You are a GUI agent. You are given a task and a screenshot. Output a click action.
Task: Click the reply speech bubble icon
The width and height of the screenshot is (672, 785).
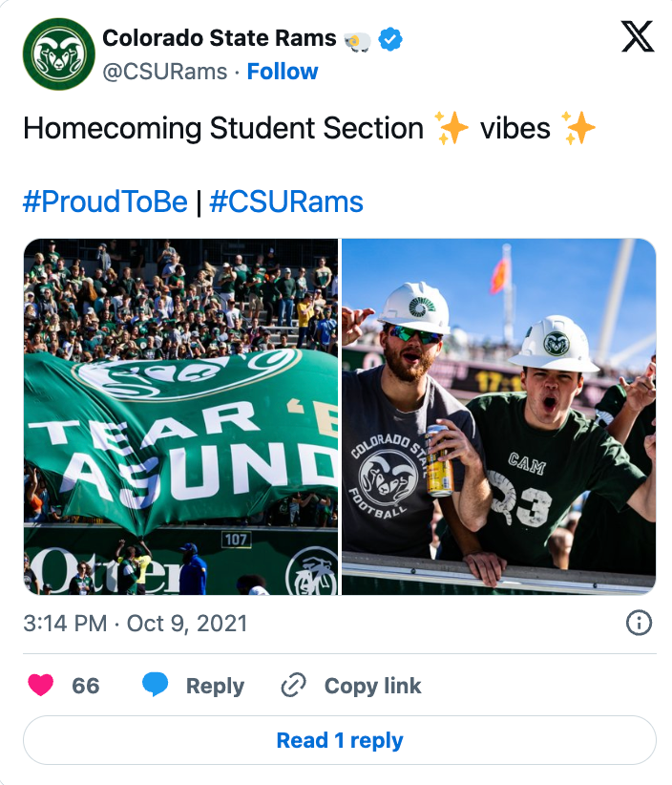pyautogui.click(x=156, y=685)
